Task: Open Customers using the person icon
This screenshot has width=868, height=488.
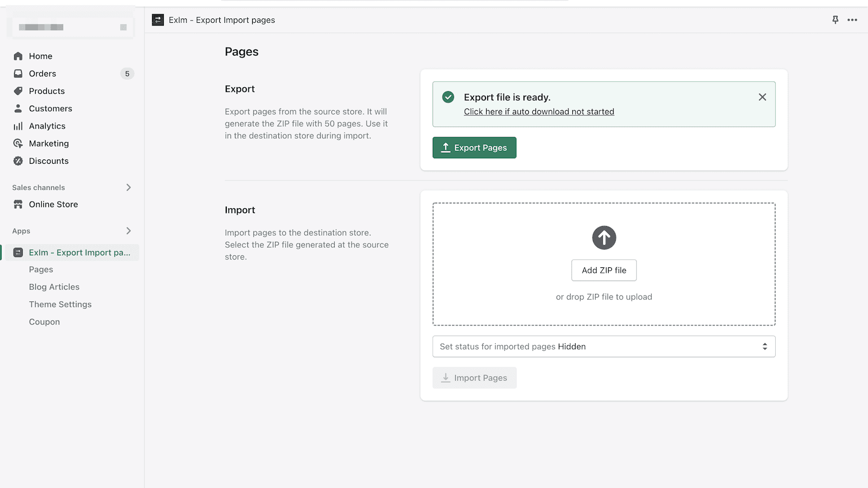Action: 18,108
